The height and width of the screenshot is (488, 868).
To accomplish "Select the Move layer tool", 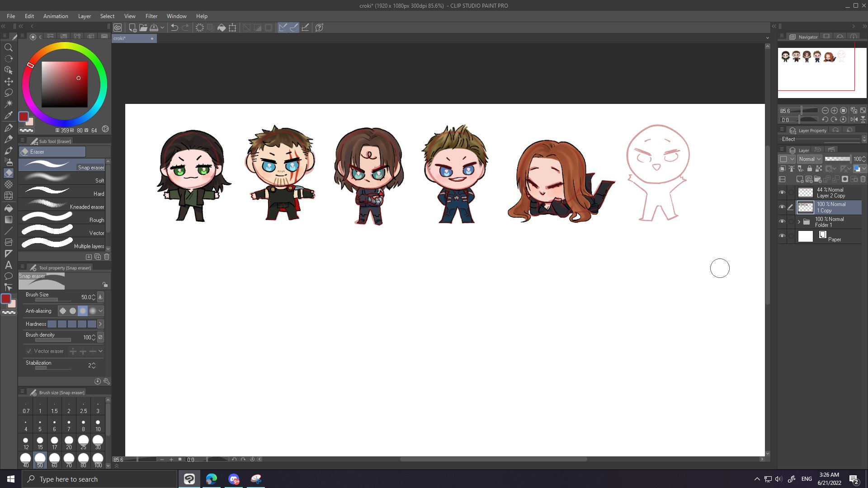I will (x=8, y=81).
